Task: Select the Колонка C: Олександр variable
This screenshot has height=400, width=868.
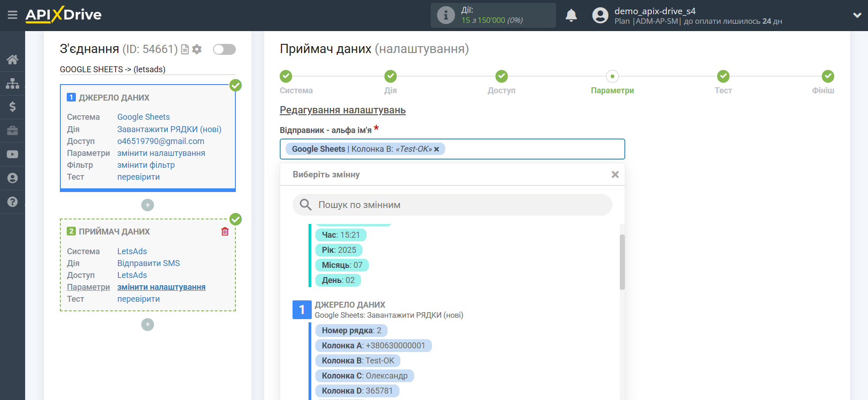Action: click(365, 376)
